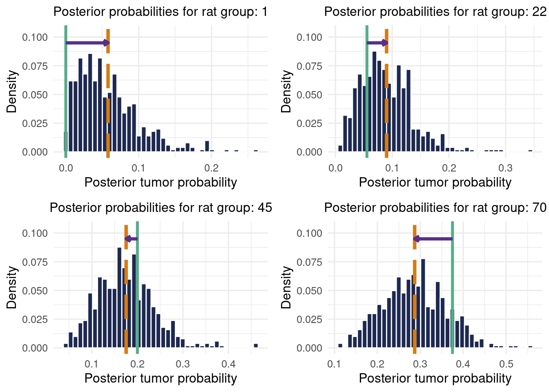Click the long purple arrow in group 70 plot
The width and height of the screenshot is (549, 392).
tap(433, 239)
